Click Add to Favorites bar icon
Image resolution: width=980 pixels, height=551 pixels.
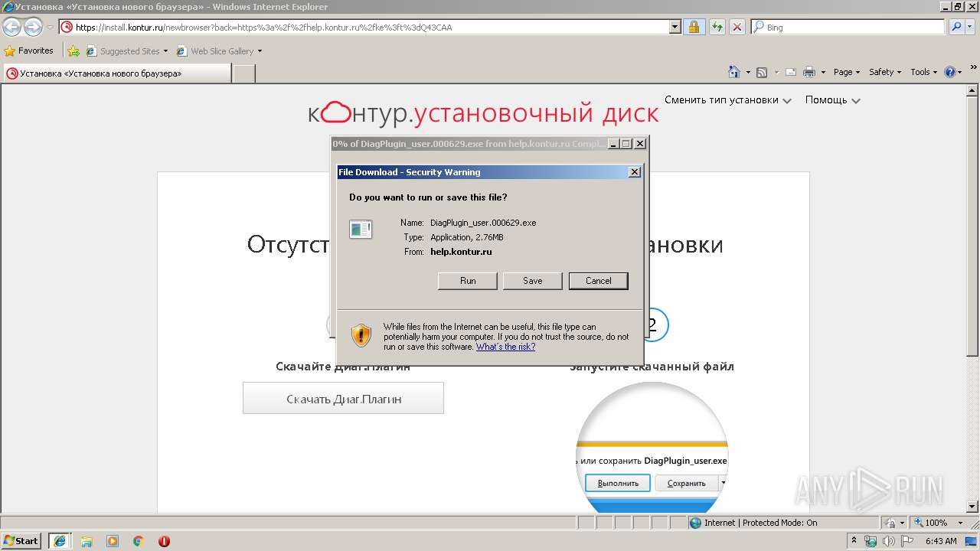[73, 51]
